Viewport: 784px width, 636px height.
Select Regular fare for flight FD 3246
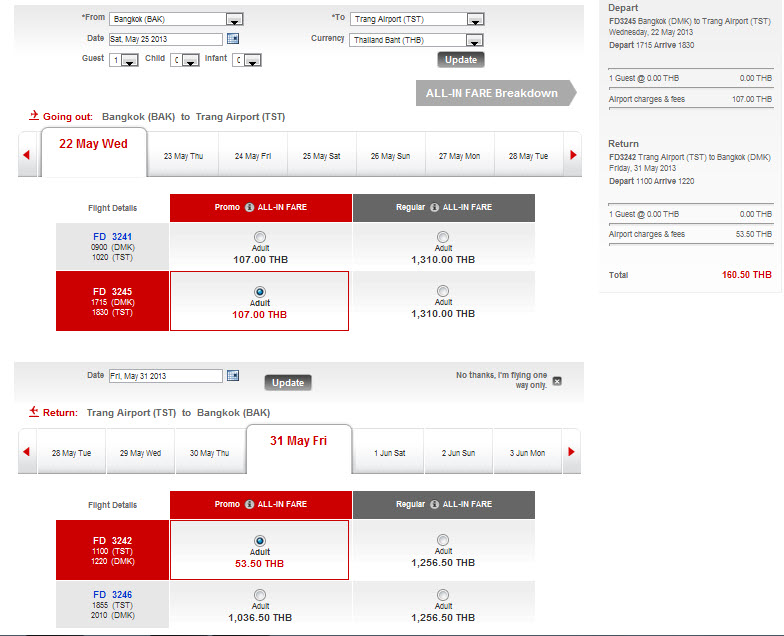pos(443,594)
